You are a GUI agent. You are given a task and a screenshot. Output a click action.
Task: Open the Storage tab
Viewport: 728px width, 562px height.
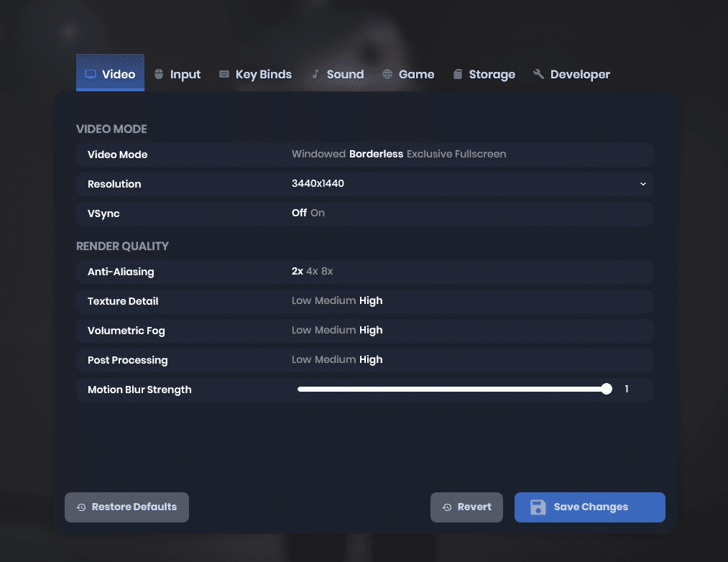(484, 74)
